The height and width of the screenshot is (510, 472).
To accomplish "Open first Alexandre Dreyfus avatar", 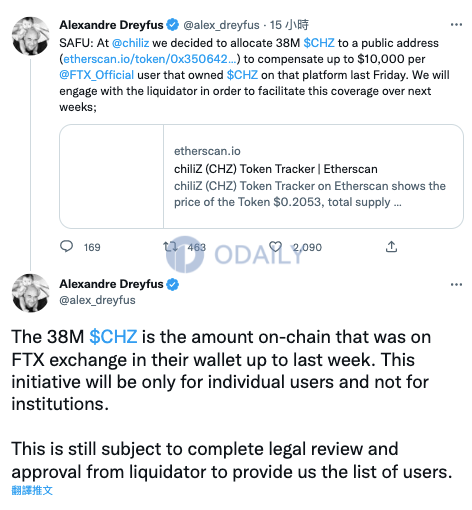I will click(x=30, y=36).
